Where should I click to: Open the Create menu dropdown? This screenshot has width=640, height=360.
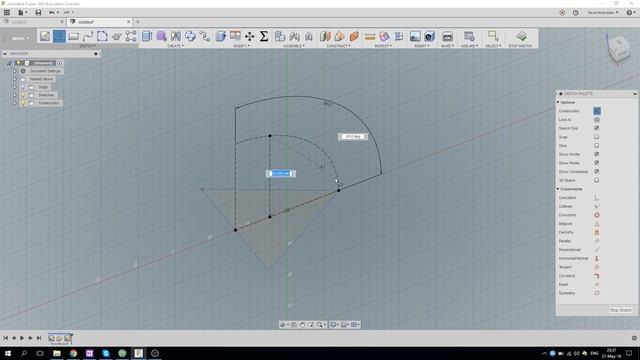(176, 46)
